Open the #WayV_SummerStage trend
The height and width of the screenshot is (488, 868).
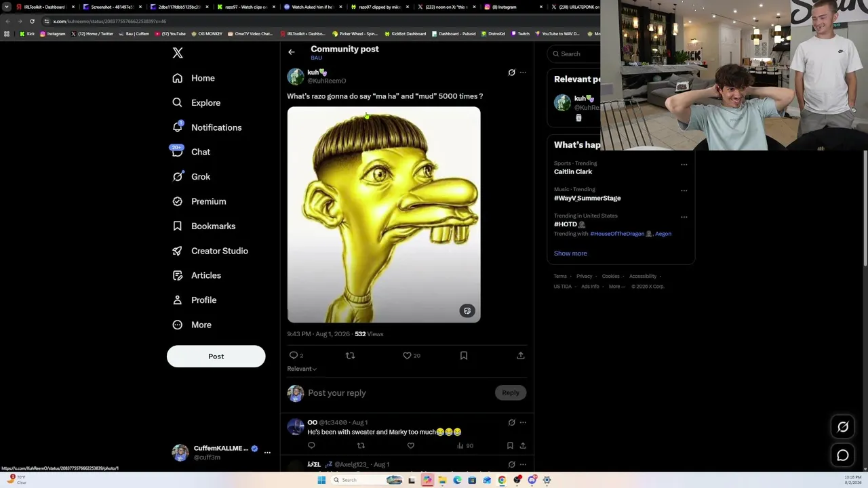click(587, 199)
